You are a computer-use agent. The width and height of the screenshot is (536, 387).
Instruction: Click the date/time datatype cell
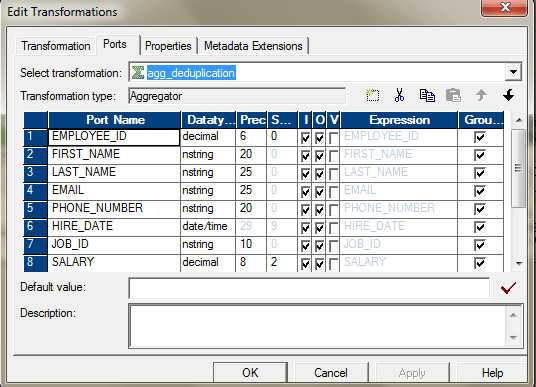208,227
